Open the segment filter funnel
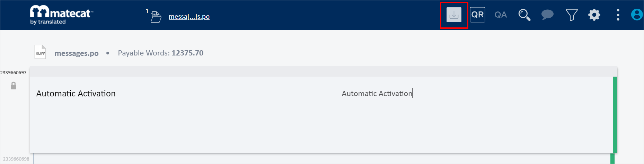644x164 pixels. pos(571,15)
